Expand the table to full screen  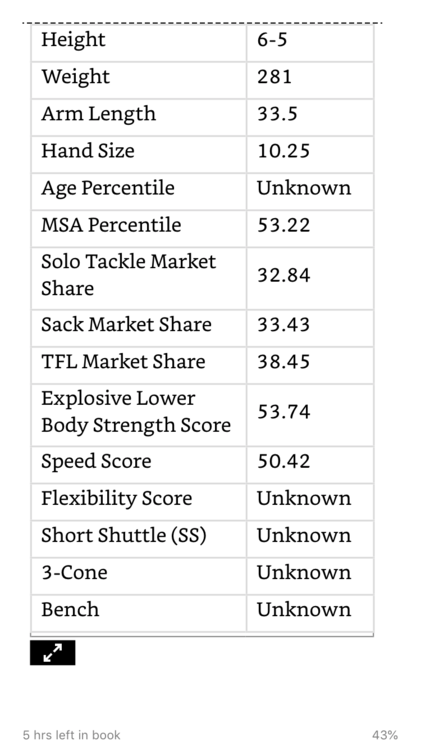pyautogui.click(x=53, y=652)
